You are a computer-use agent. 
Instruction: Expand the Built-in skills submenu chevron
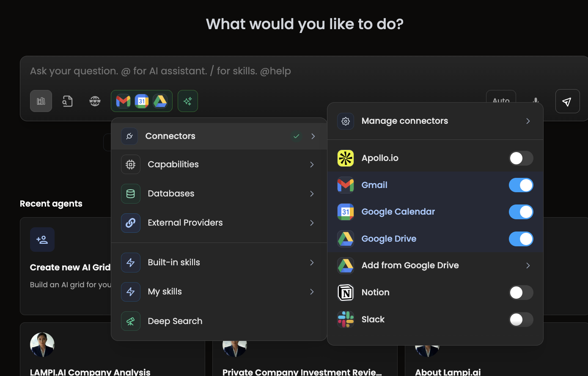pos(312,262)
